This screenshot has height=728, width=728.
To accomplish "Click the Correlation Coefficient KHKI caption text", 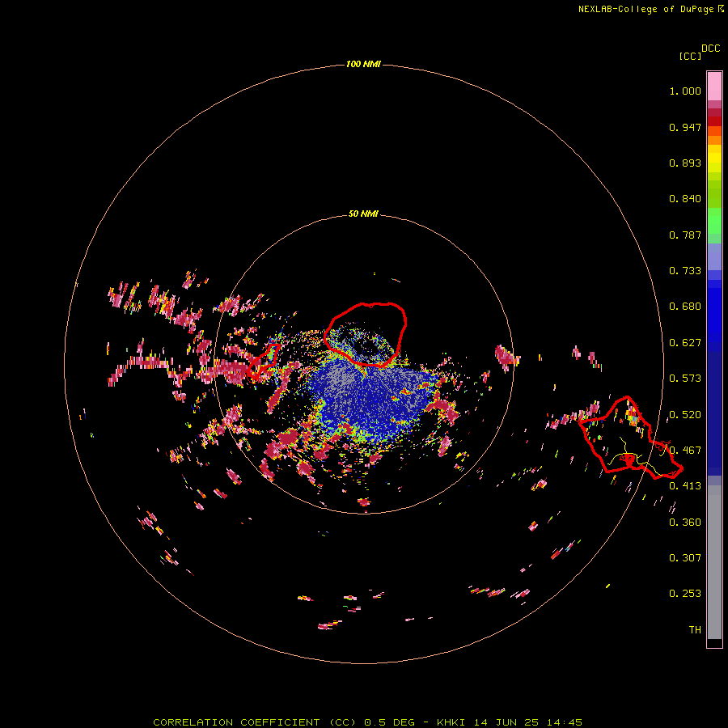I will tap(367, 722).
